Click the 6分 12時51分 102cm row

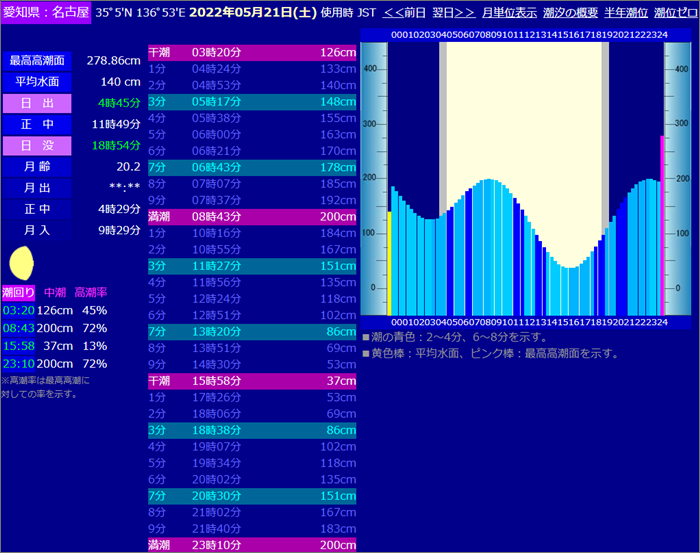[x=252, y=315]
